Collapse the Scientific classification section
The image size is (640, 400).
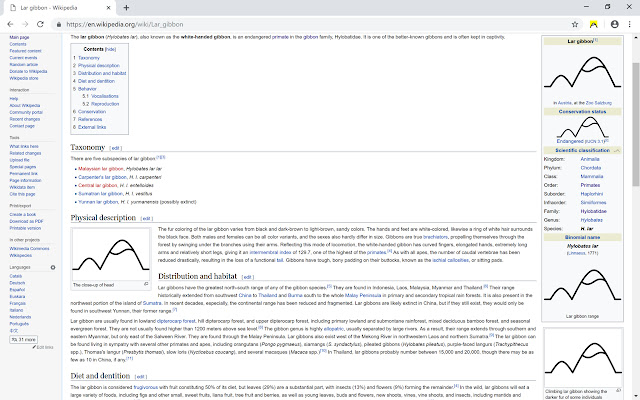617,151
